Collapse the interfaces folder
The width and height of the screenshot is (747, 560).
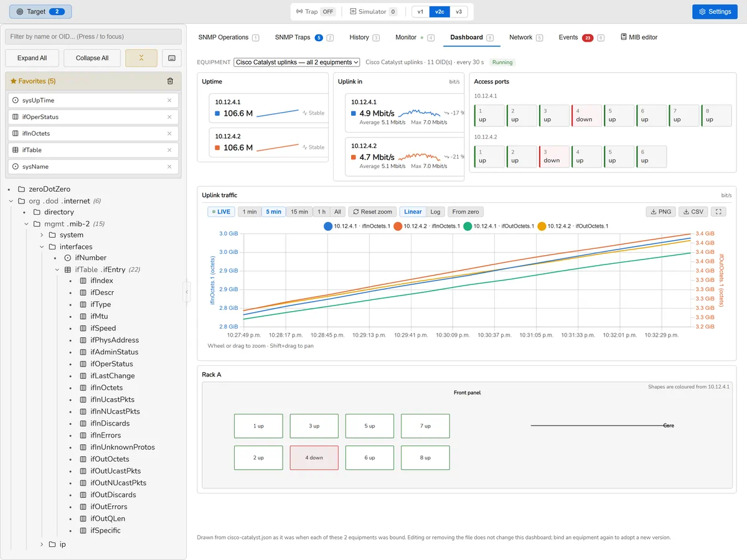tap(42, 247)
